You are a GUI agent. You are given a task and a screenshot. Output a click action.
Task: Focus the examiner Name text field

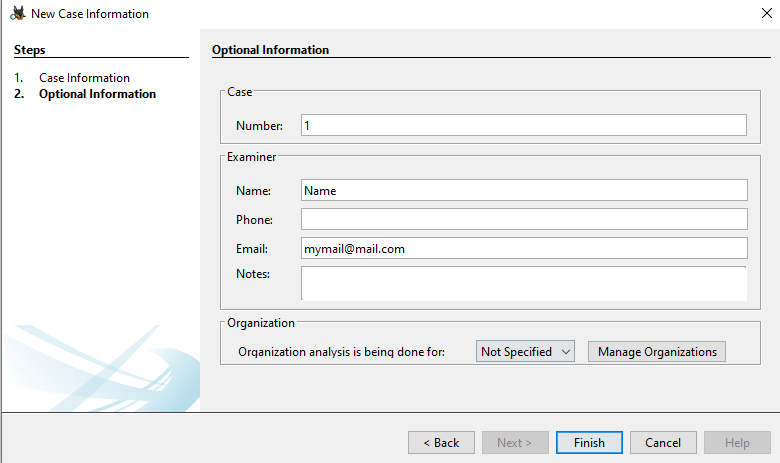(x=523, y=190)
